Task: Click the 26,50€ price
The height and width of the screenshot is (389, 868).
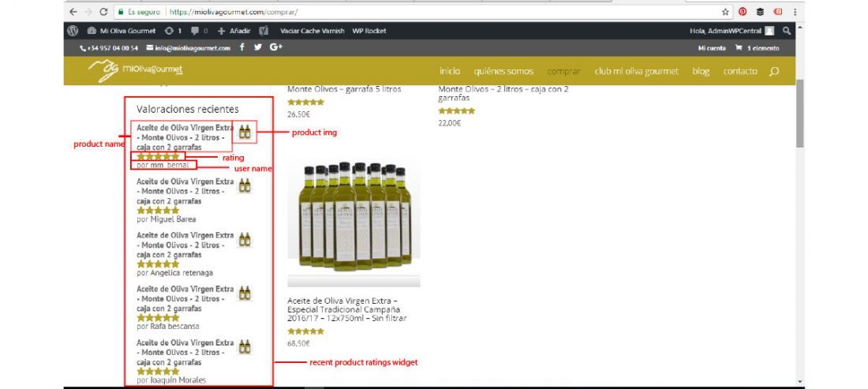Action: coord(298,114)
